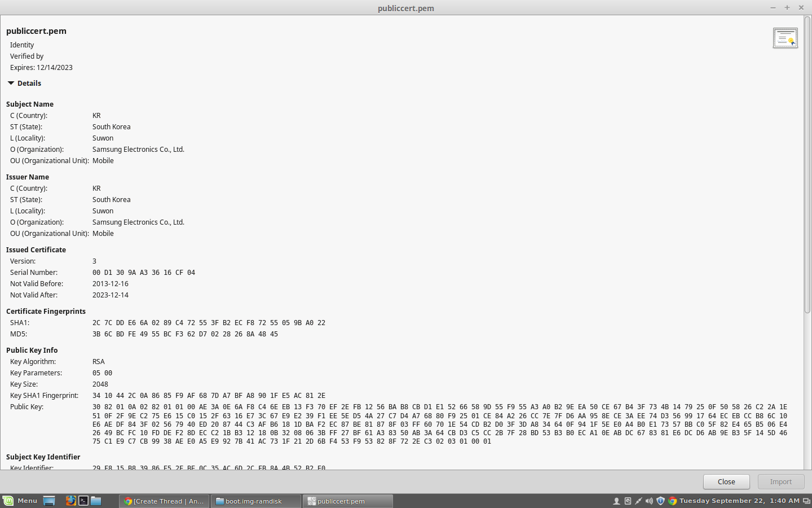Click the publiccert.pem heading
Screen dimensions: 812x508
pyautogui.click(x=36, y=31)
